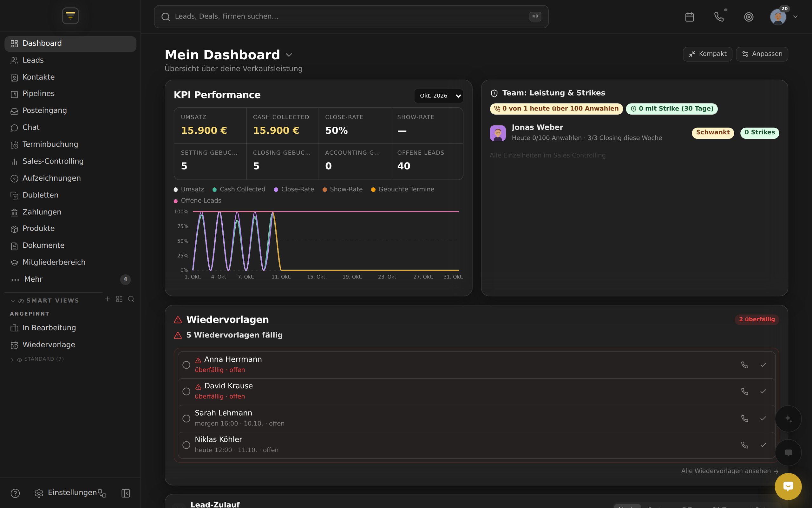Expand the Mein Dashboard title chevron
Screen dimensions: 812x508
pyautogui.click(x=289, y=55)
